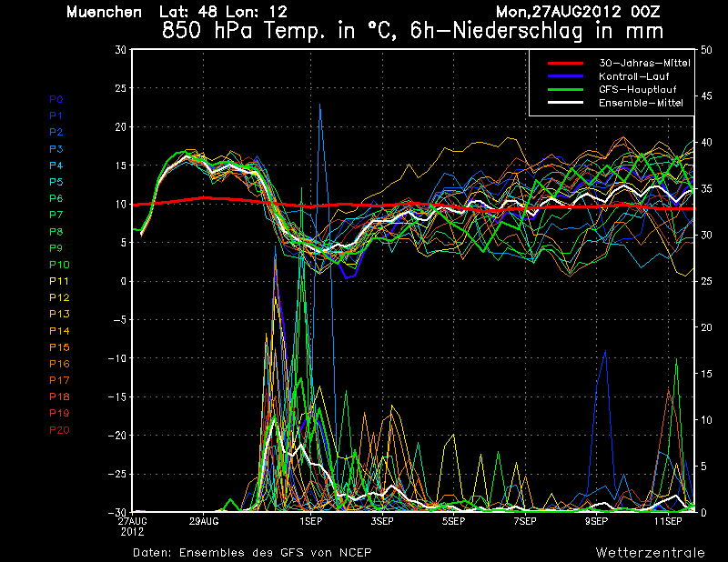Click the Mon,27AUG2012 00Z run timestamp
Image resolution: width=728 pixels, height=562 pixels.
point(578,12)
